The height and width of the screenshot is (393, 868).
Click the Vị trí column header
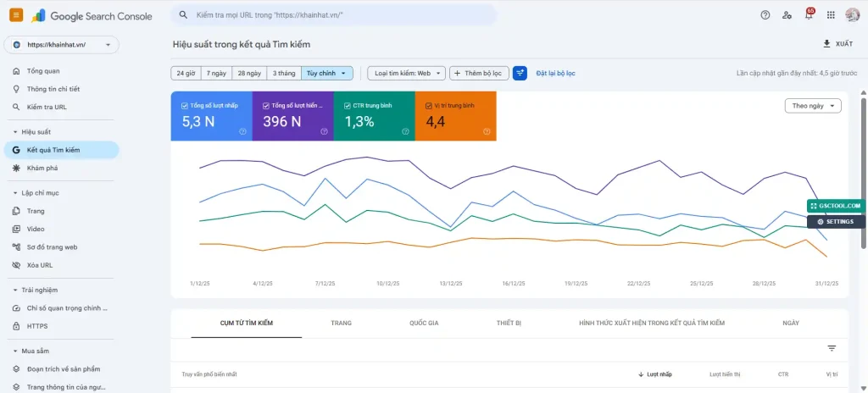(832, 374)
